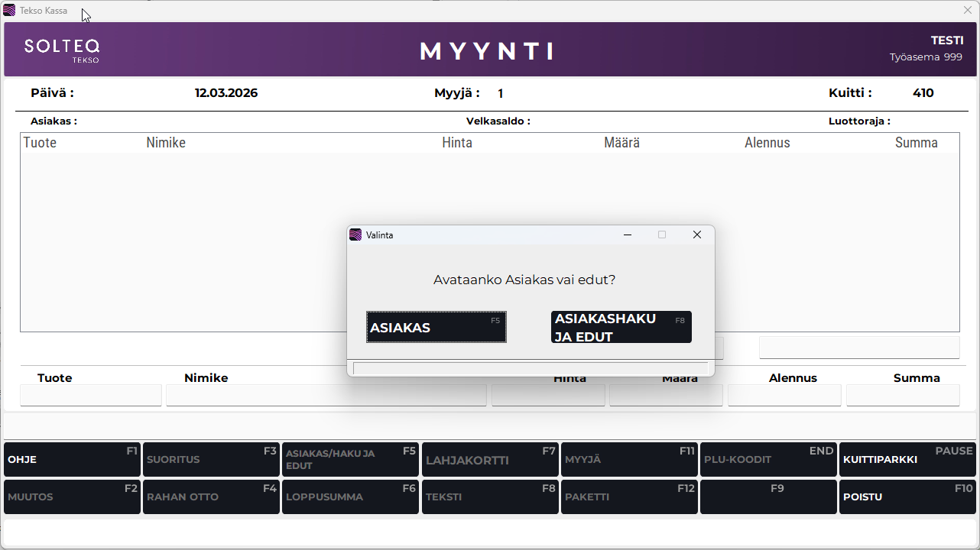980x550 pixels.
Task: Close the Valinta dialog
Action: 696,235
